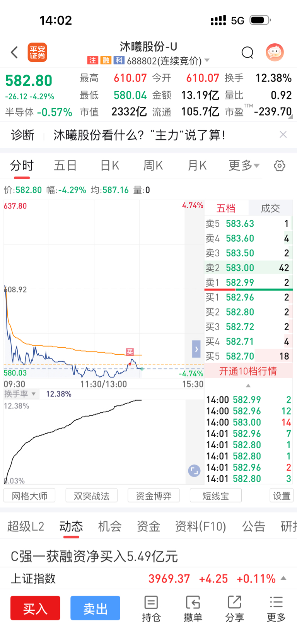Viewport: 297px width, 644px height.
Task: Expand the trade list with the up triangle
Action: (248, 386)
